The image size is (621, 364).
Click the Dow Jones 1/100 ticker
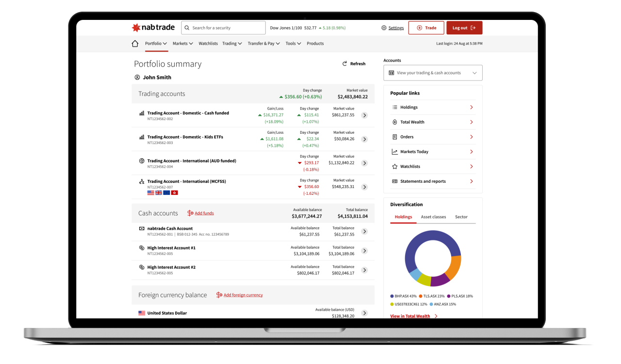click(x=308, y=28)
